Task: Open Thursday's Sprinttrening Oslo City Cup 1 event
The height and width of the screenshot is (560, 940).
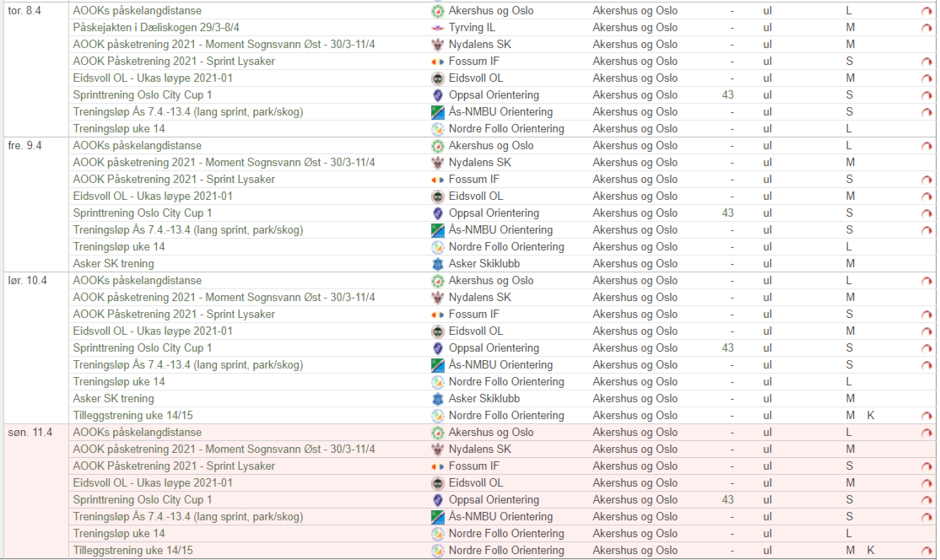Action: (x=142, y=95)
